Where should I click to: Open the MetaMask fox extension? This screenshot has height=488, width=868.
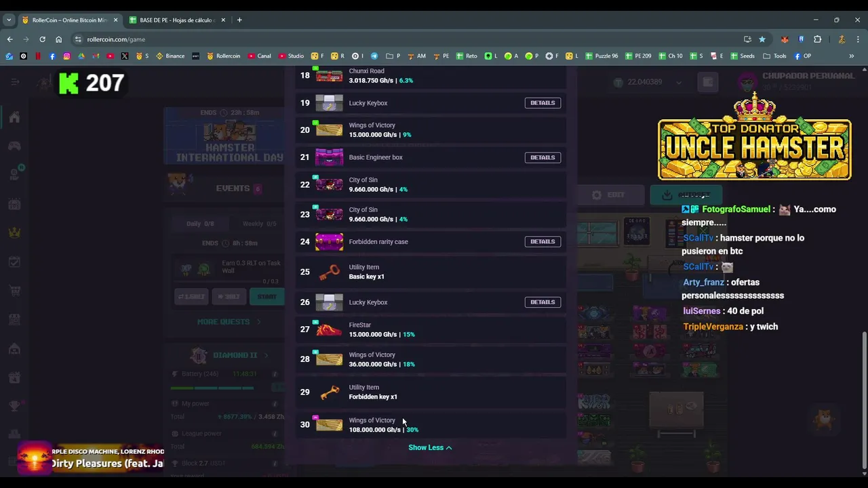(785, 39)
